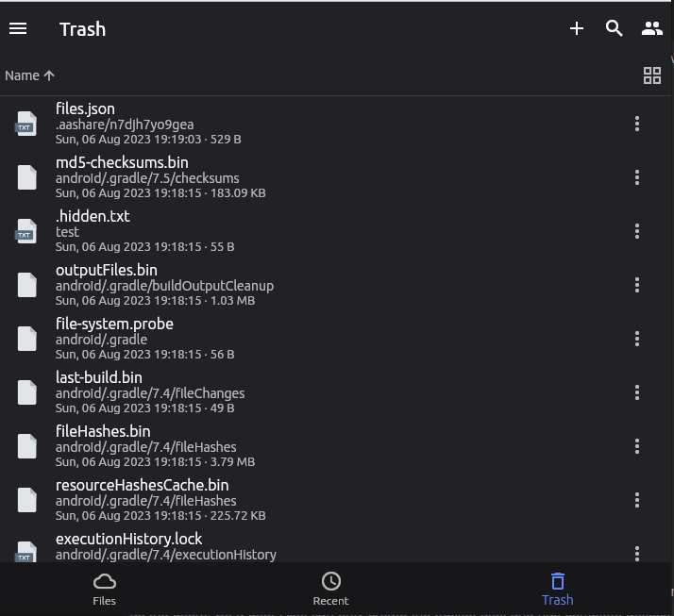Open options menu for executionHistory.lock
Viewport: 674px width, 616px height.
tap(636, 554)
